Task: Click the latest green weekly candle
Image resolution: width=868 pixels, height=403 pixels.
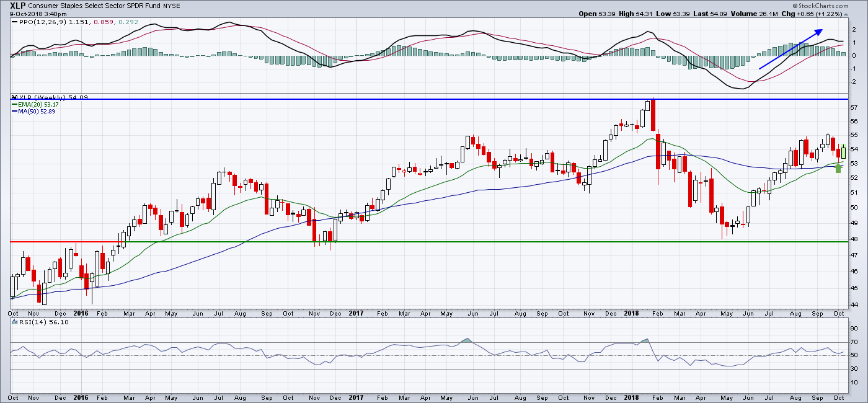Action: [x=843, y=151]
